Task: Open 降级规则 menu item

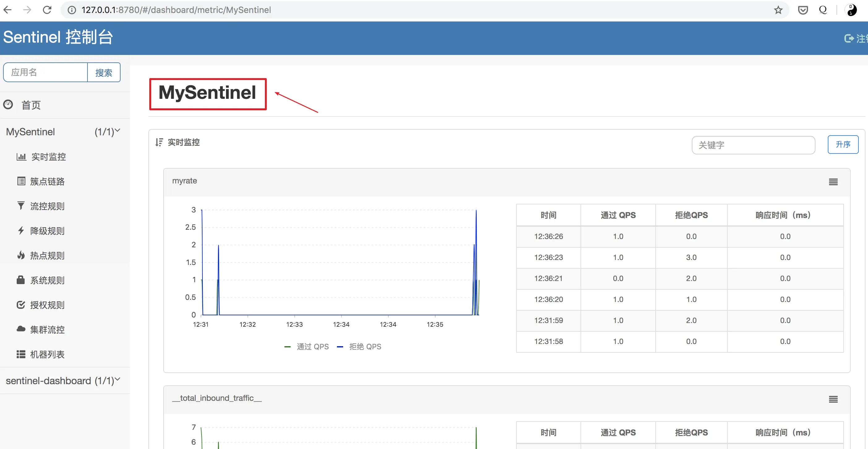Action: pyautogui.click(x=48, y=231)
